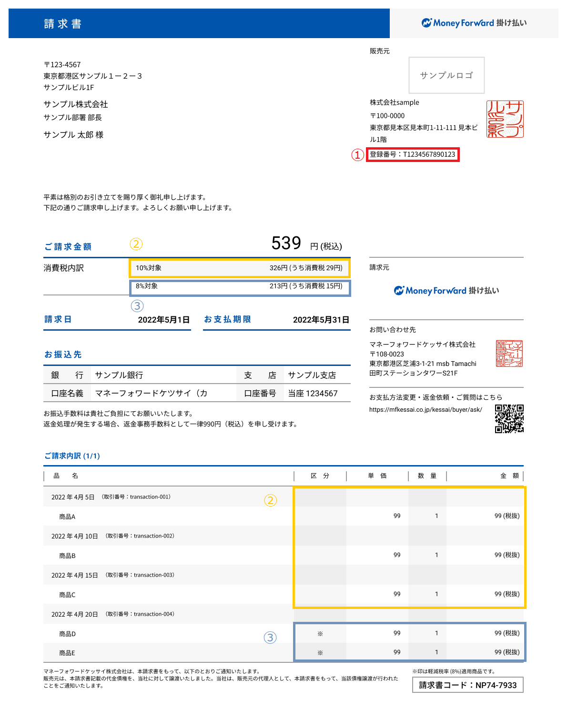Select the recipient name サンプル 太郎 様
The image size is (588, 710).
[74, 135]
